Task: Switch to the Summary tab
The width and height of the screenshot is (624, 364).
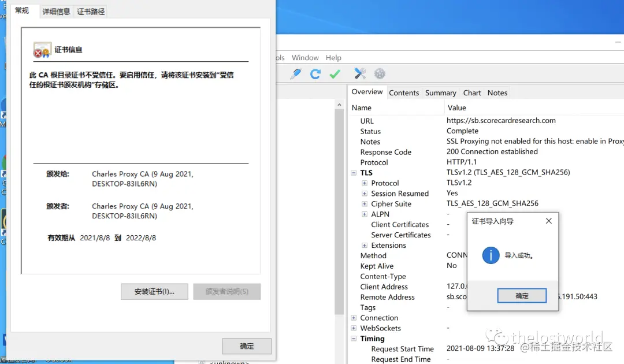Action: [x=440, y=92]
